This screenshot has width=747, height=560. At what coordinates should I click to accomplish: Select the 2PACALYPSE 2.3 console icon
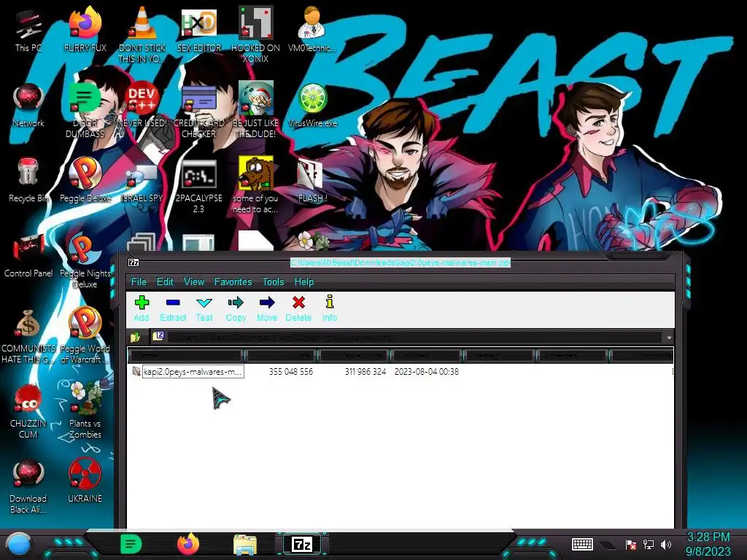pos(198,186)
